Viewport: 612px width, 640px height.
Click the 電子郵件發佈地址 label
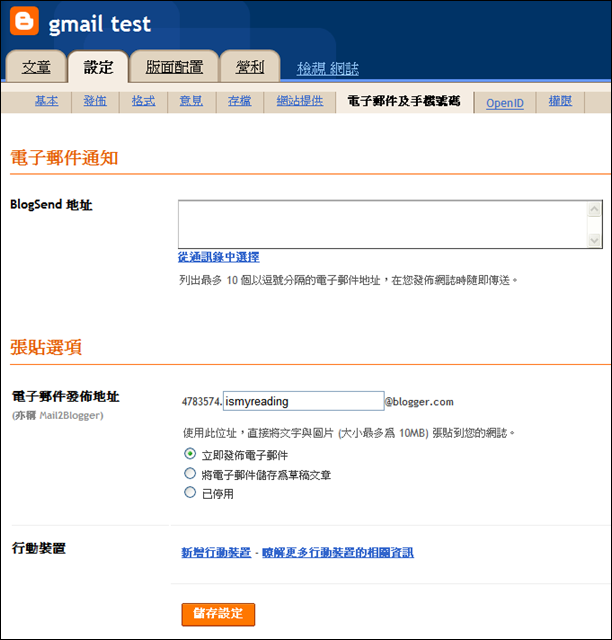coord(65,396)
